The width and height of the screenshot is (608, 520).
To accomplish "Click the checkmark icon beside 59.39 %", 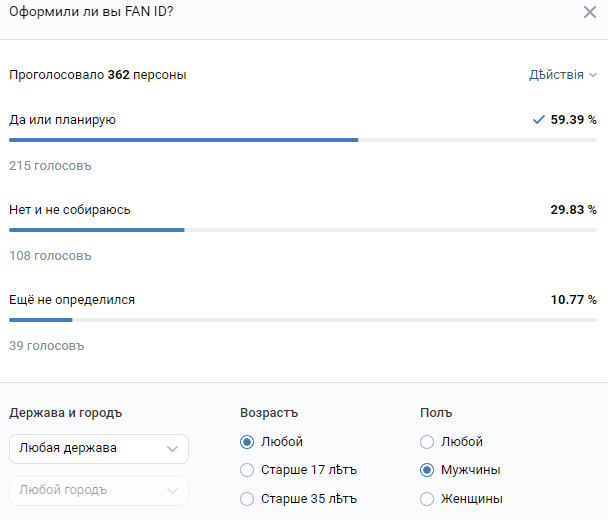I will tap(539, 120).
